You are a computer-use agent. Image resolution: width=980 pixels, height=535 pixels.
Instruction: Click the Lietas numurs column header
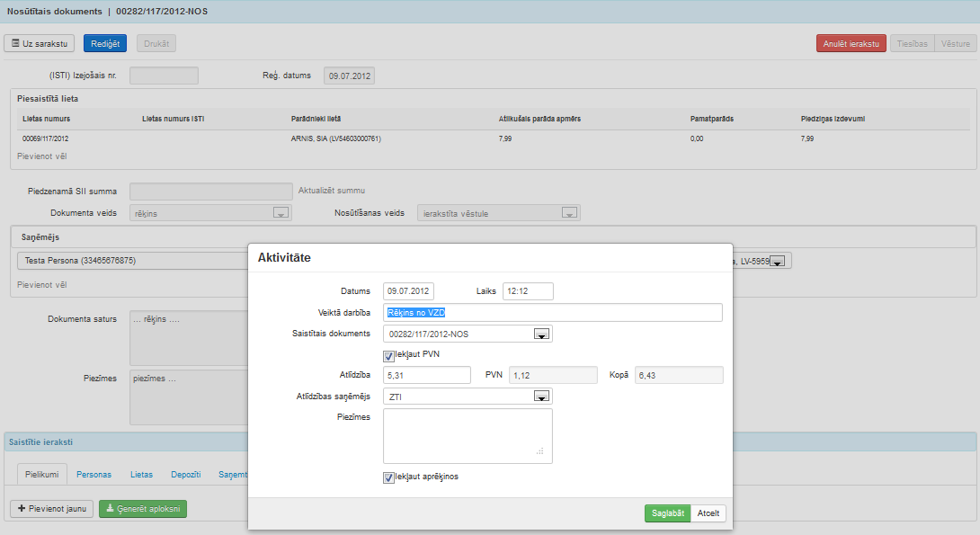(x=46, y=119)
